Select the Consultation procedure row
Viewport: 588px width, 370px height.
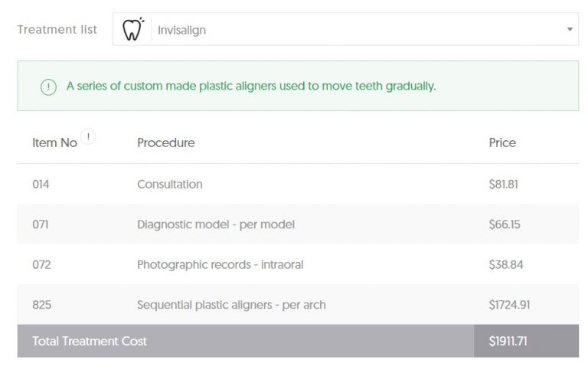click(x=298, y=185)
